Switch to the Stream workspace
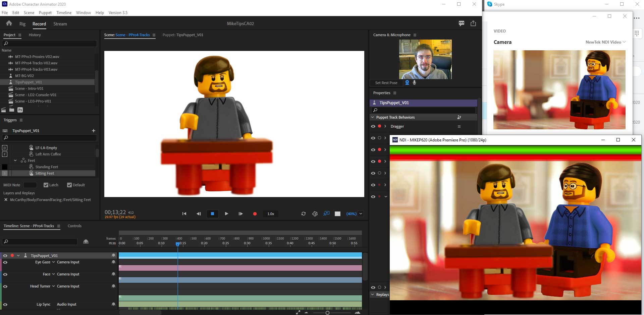This screenshot has width=644, height=315. coord(60,24)
